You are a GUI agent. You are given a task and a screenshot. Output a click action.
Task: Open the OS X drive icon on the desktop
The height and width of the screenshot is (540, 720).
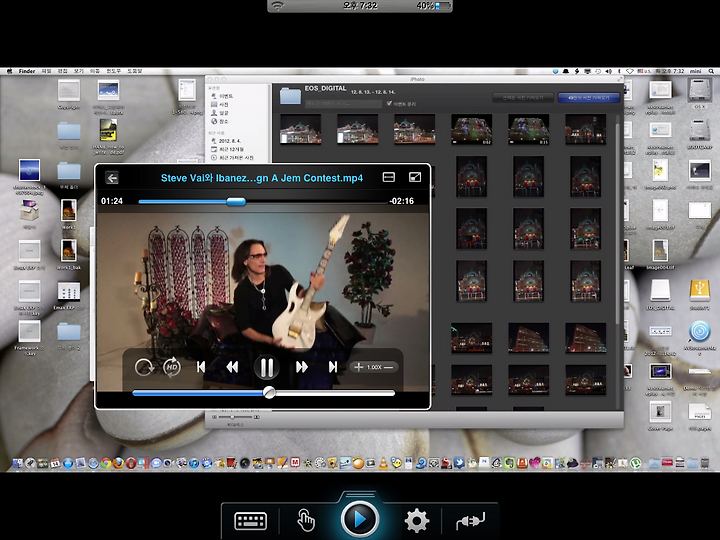[699, 91]
